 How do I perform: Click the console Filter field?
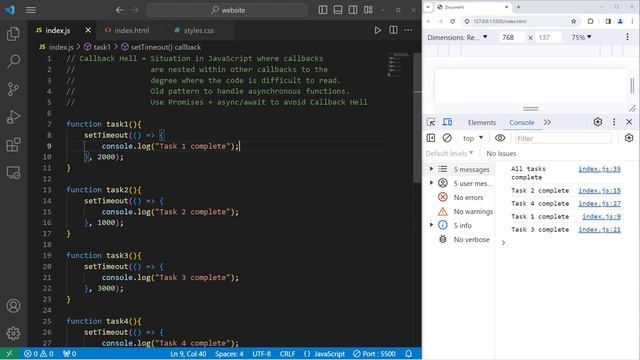563,138
